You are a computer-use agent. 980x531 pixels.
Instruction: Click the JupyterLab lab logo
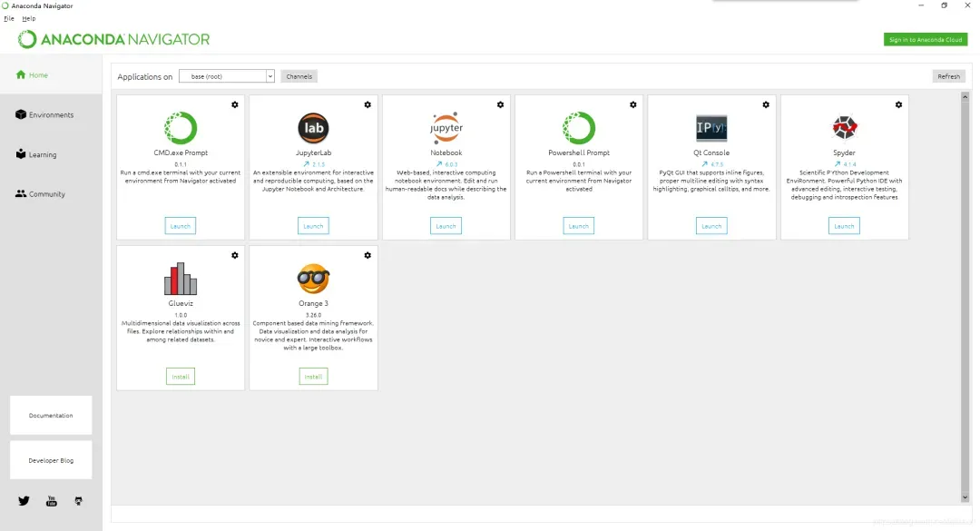313,128
